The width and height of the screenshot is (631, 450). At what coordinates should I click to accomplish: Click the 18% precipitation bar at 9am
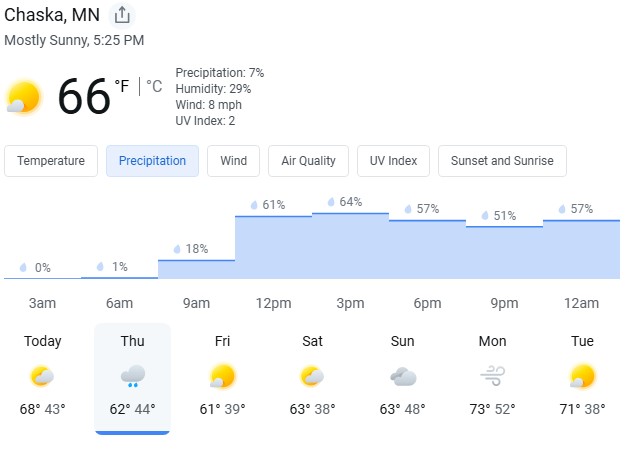(x=196, y=269)
